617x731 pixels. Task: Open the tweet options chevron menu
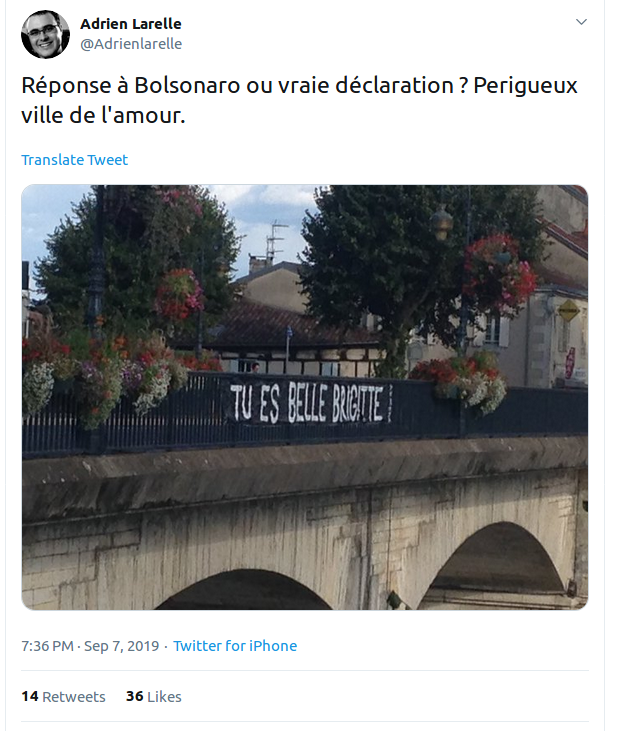click(581, 22)
